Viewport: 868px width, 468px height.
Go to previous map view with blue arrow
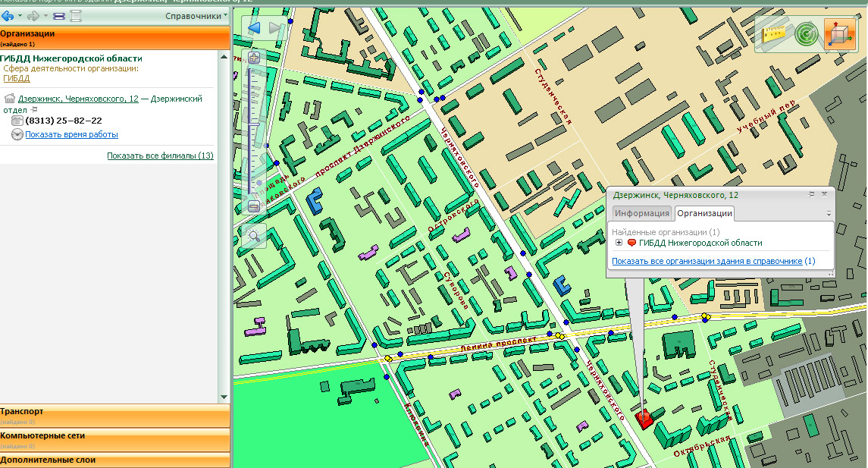pos(254,28)
